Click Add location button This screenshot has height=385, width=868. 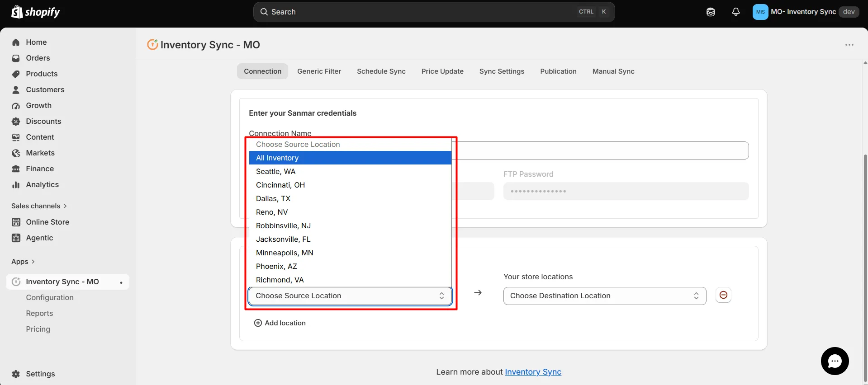[x=280, y=323]
